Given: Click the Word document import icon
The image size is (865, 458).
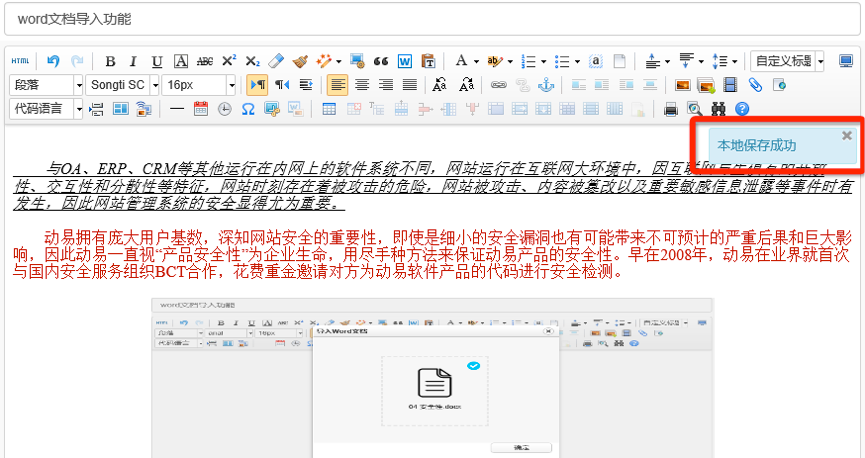Looking at the screenshot, I should tap(405, 61).
